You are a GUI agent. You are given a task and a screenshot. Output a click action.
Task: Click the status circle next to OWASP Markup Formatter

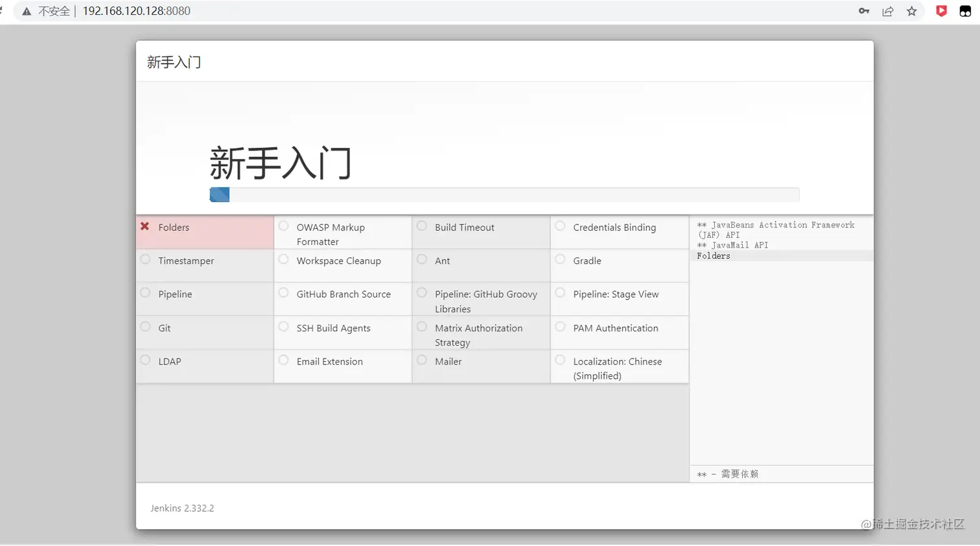283,226
